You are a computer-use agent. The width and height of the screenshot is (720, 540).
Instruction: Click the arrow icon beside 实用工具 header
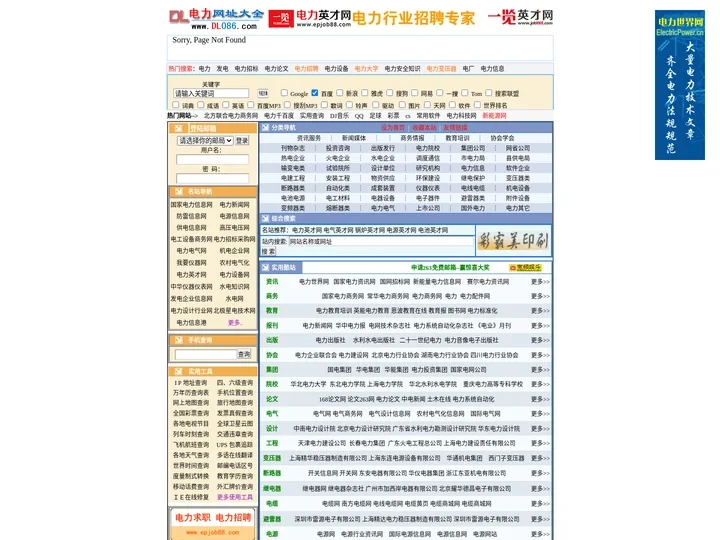(x=179, y=371)
